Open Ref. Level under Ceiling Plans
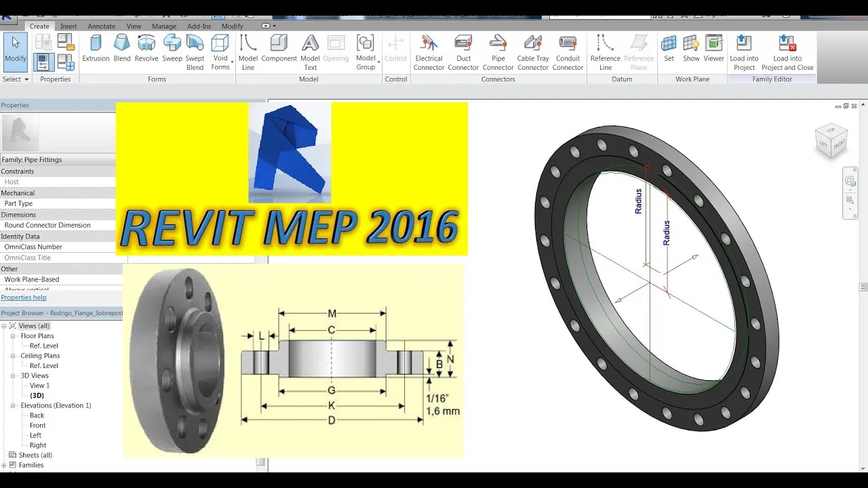 click(44, 366)
